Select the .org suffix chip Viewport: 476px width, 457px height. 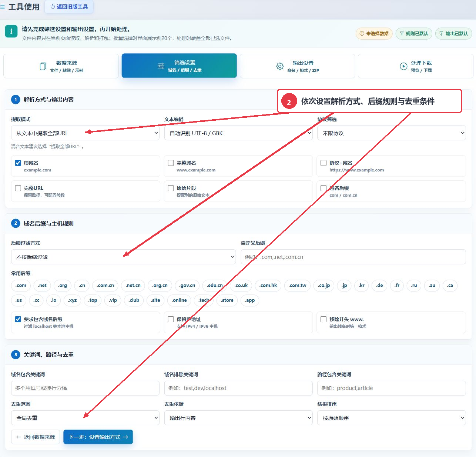(63, 286)
